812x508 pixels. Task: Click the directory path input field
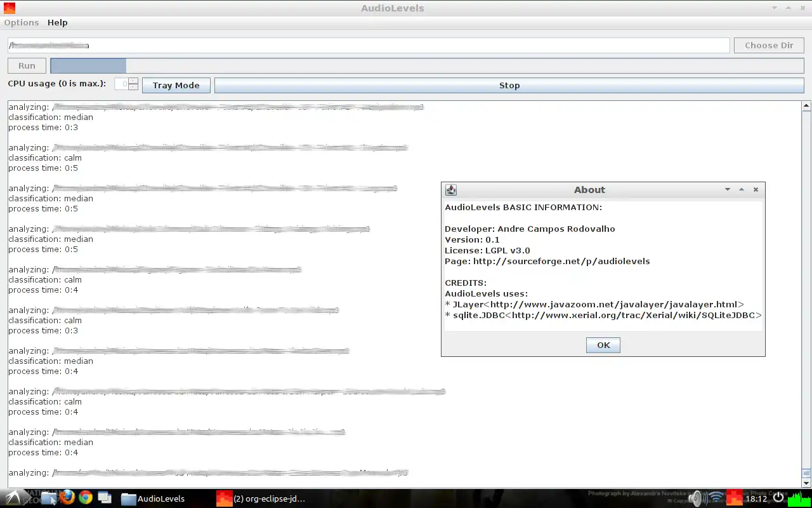pyautogui.click(x=369, y=46)
